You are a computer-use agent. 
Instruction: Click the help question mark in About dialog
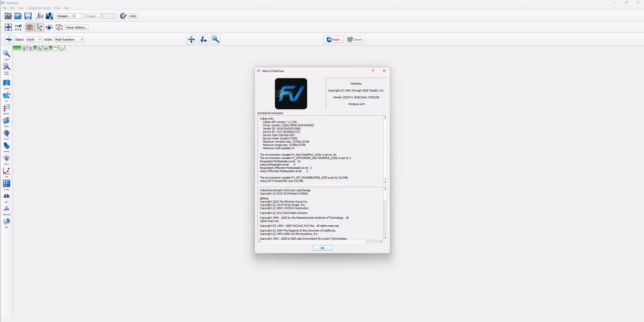tap(373, 71)
